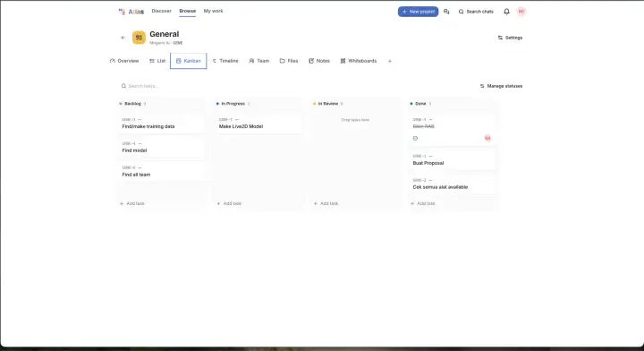Open Cek semua alat available task

click(453, 184)
